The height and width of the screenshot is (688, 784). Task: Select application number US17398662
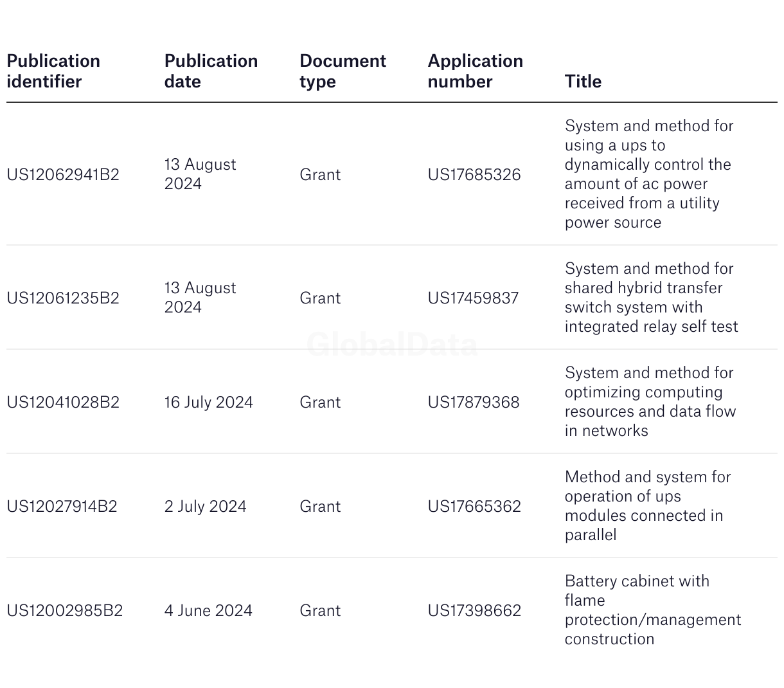tap(474, 611)
